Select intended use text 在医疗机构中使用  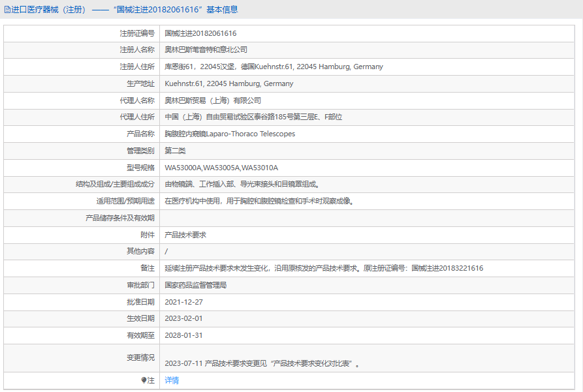pos(259,201)
